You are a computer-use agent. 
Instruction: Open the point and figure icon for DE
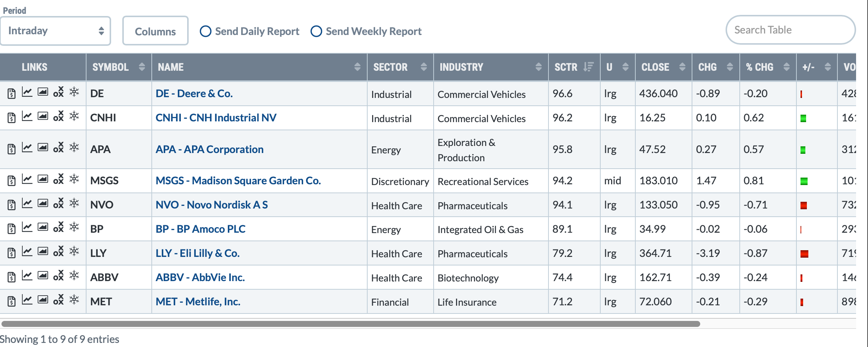(59, 92)
